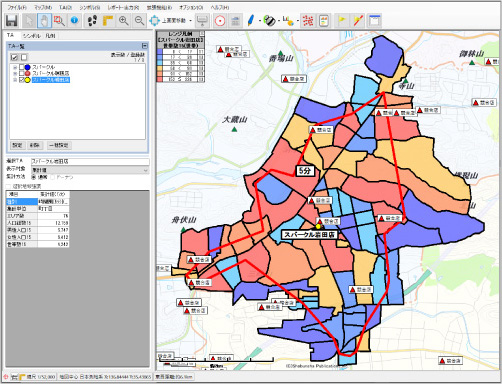This screenshot has height=384, width=502.
Task: Click the Delete button under TA list
Action: 35,145
